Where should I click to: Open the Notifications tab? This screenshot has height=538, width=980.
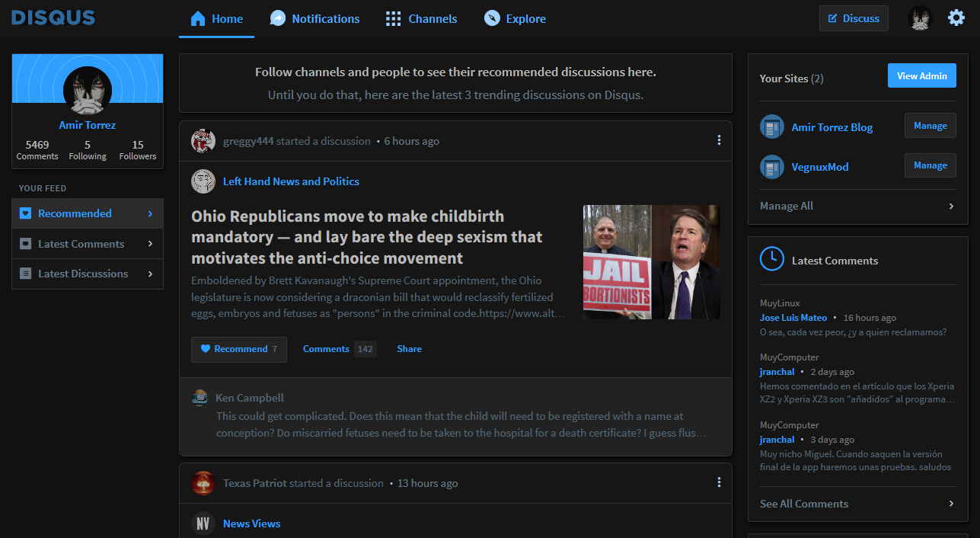pos(314,19)
